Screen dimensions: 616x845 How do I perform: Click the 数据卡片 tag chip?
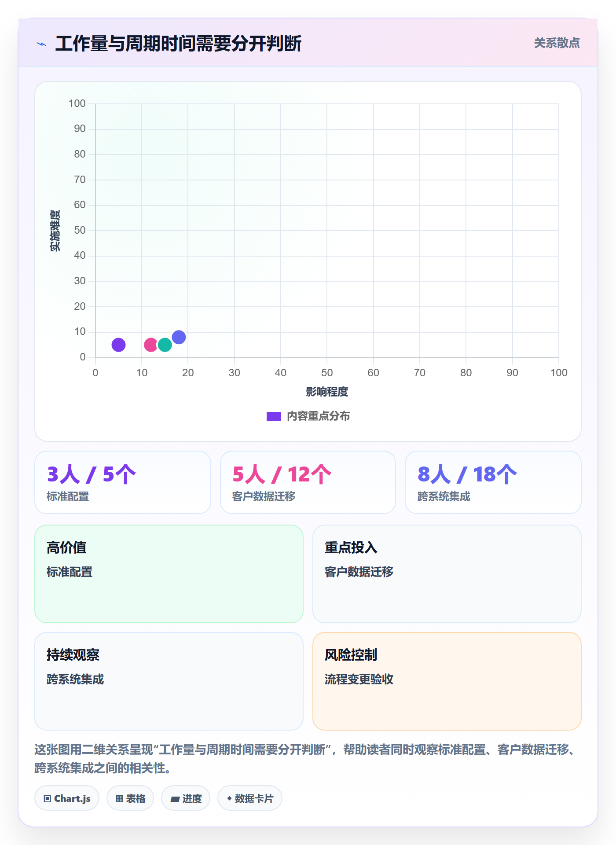pyautogui.click(x=250, y=798)
